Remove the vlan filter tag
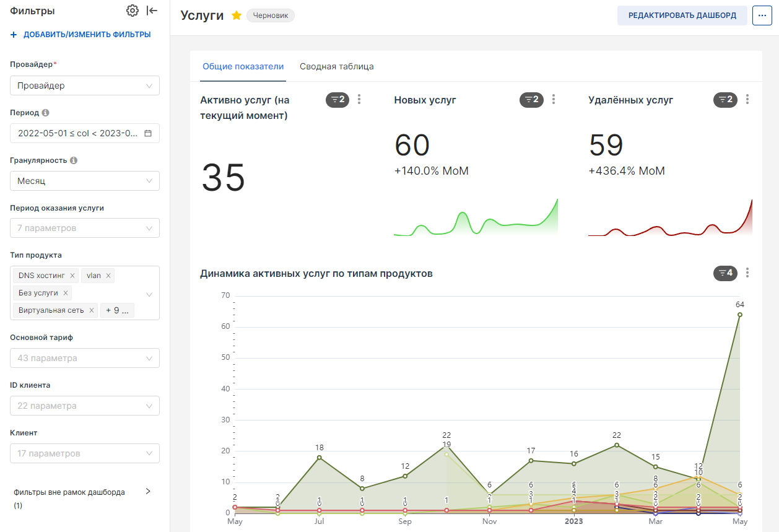Image resolution: width=779 pixels, height=532 pixels. coord(108,276)
